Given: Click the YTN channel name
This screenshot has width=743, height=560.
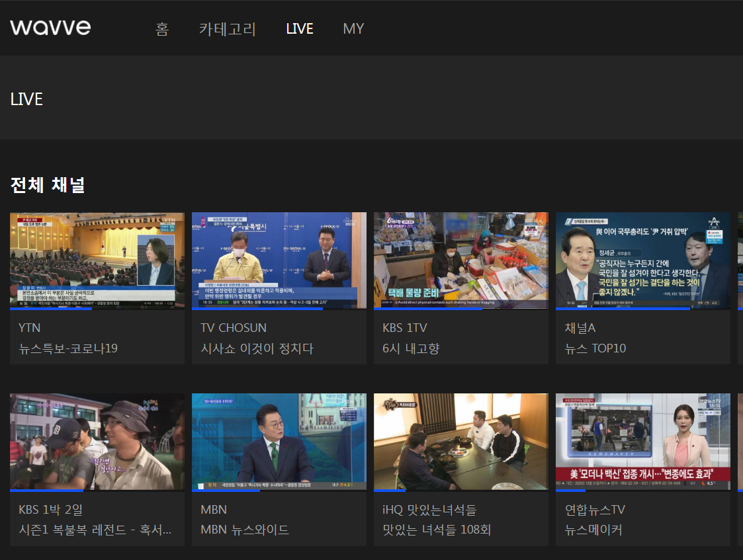Looking at the screenshot, I should tap(29, 327).
